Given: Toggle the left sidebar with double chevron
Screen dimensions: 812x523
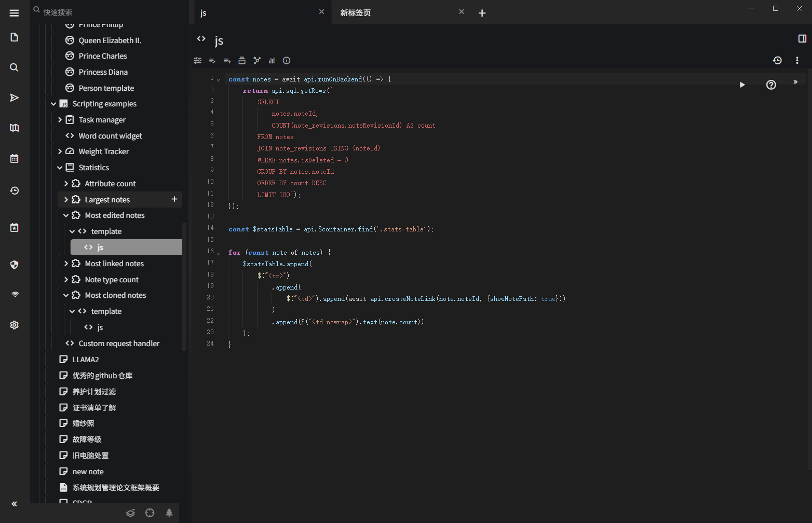Looking at the screenshot, I should pyautogui.click(x=14, y=504).
